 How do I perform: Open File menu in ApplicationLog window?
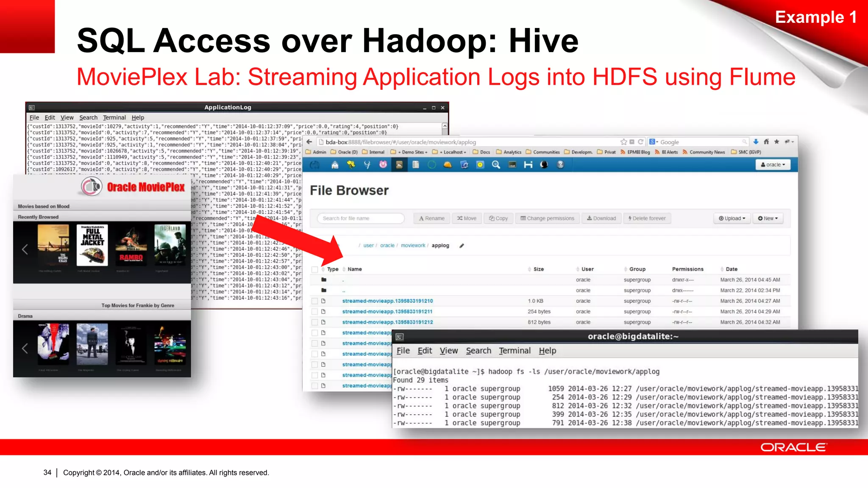point(34,118)
